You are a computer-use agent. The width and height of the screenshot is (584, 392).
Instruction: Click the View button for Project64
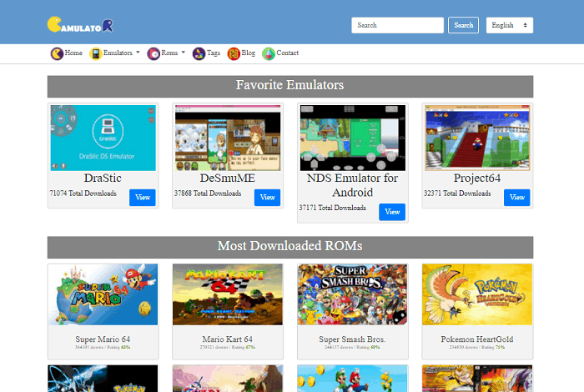tap(517, 198)
